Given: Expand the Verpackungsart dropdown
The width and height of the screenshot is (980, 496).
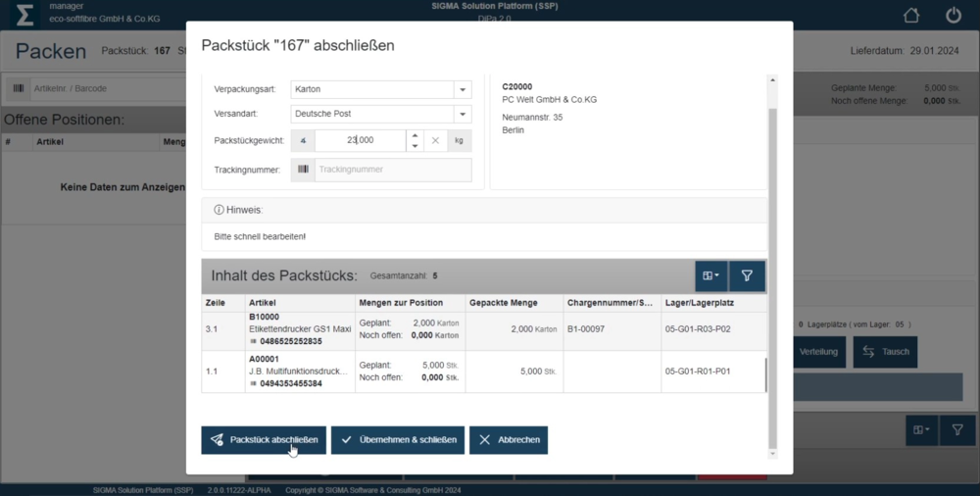Looking at the screenshot, I should tap(462, 89).
